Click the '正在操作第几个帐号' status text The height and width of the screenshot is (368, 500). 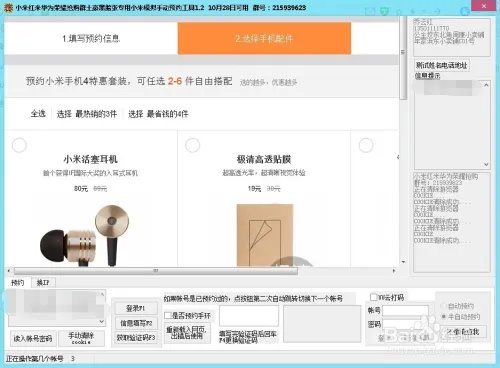[35, 359]
